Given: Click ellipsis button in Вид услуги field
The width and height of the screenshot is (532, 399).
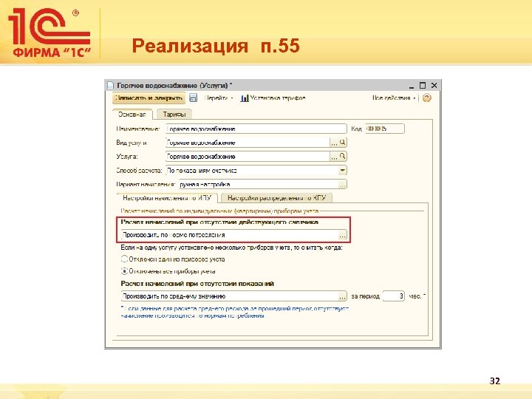Looking at the screenshot, I should coord(335,143).
